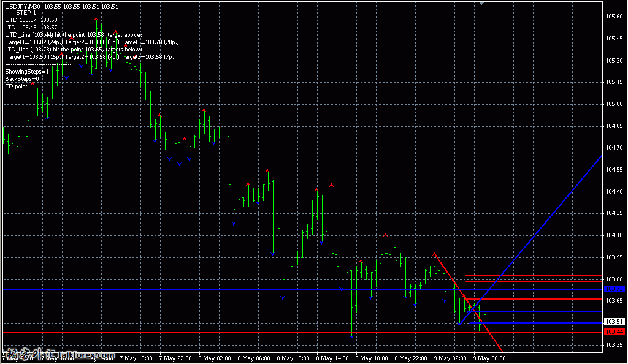This screenshot has width=628, height=364.
Task: Click '7 May 18:00' on time axis
Action: (136, 358)
